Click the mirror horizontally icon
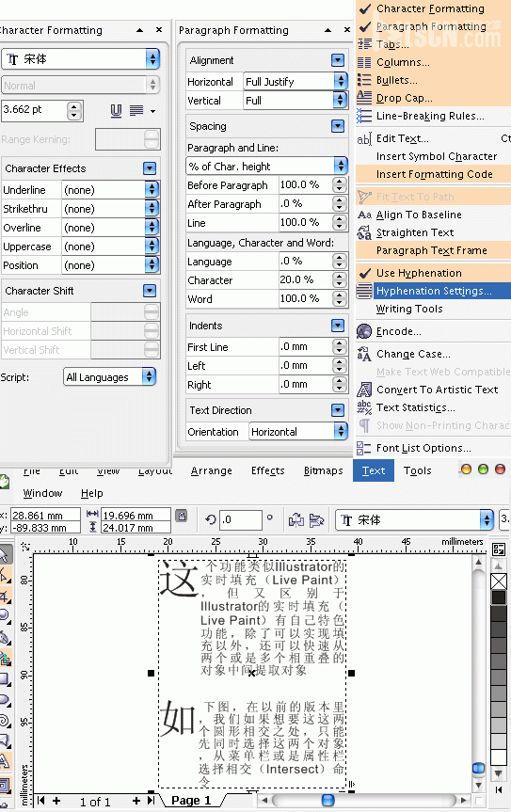The width and height of the screenshot is (511, 812). (296, 519)
